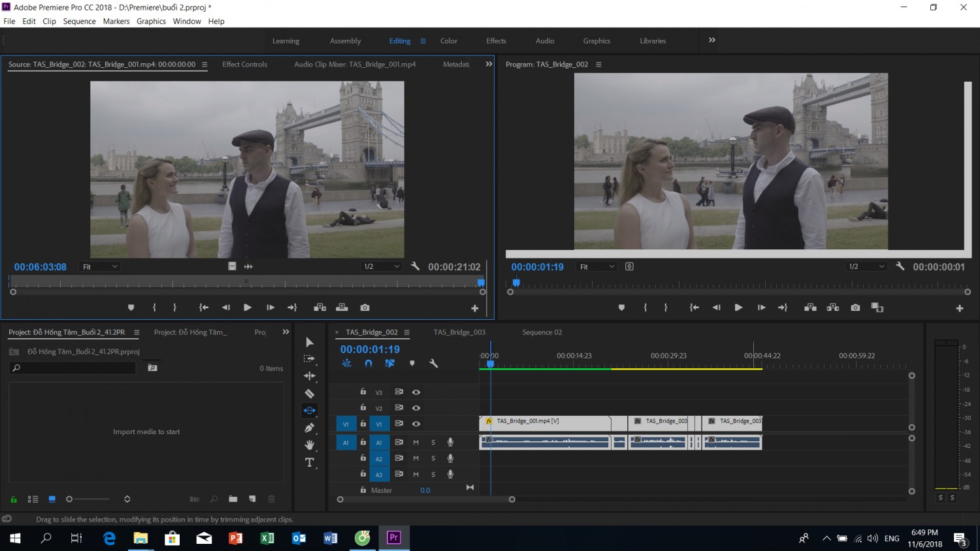Mute audio track A1
This screenshot has height=551, width=980.
[416, 442]
